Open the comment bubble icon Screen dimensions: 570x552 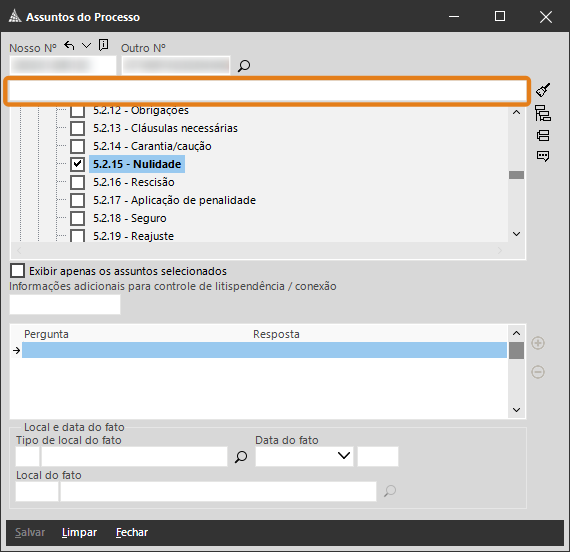click(x=543, y=156)
